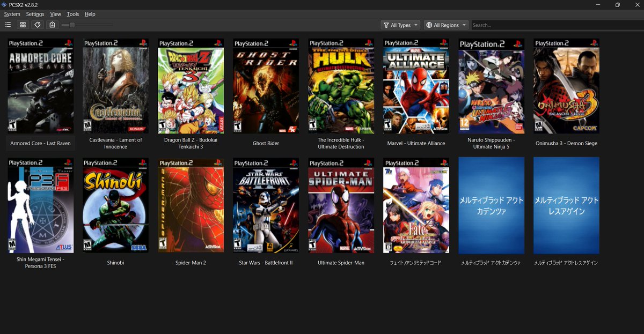Select blue placeholder cover メルティブラッド アクトレスアゲイン

pyautogui.click(x=566, y=205)
